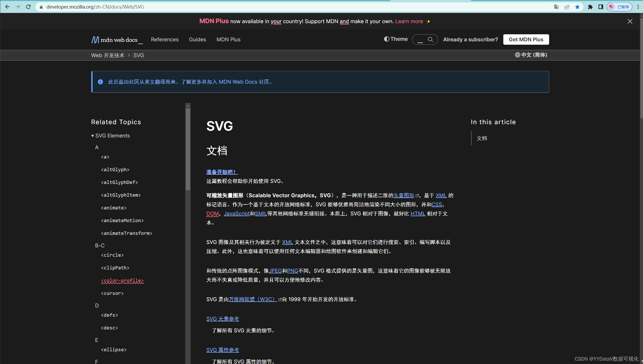643x364 pixels.
Task: Open the 万维网联盟（W3C）link
Action: pos(253,299)
